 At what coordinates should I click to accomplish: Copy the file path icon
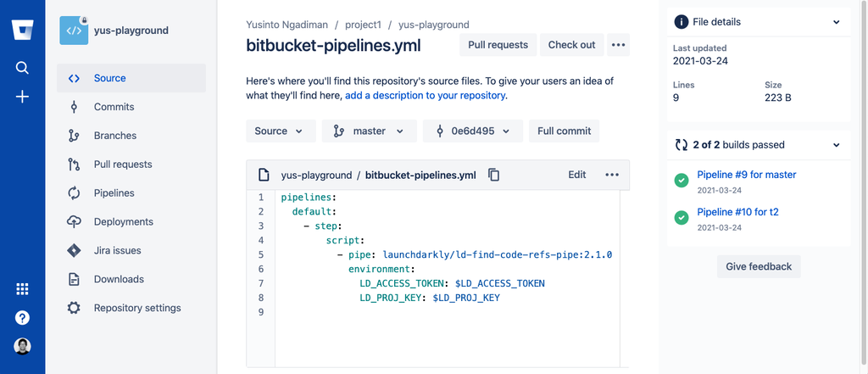pos(494,176)
